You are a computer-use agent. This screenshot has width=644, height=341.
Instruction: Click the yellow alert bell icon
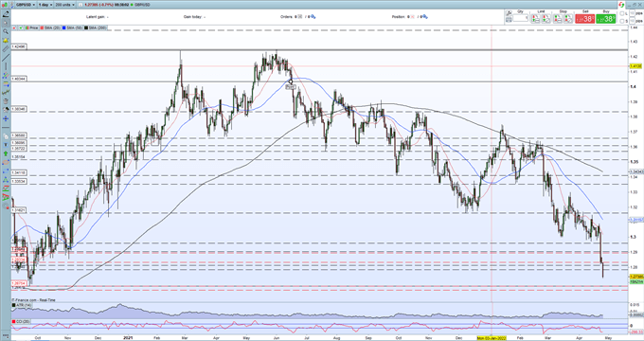click(6, 41)
